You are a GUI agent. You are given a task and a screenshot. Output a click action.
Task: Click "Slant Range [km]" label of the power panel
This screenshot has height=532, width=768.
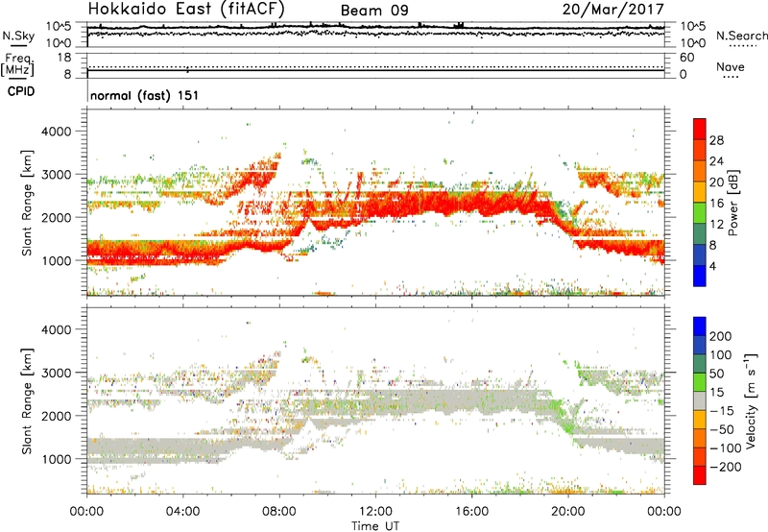click(27, 203)
